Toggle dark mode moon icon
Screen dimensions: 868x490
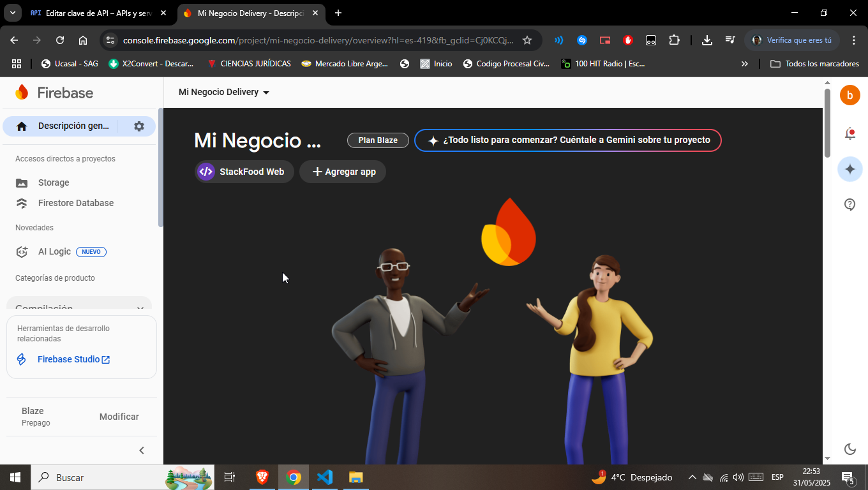[x=849, y=449]
